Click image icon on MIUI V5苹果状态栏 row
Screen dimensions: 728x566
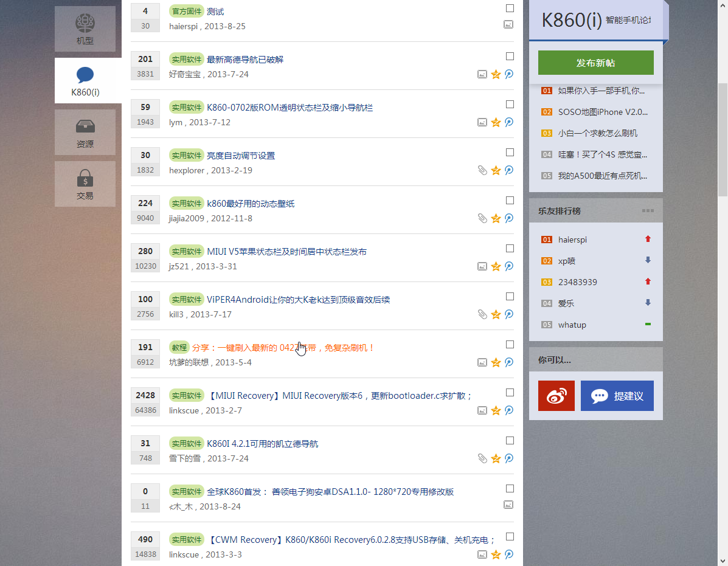pos(482,266)
